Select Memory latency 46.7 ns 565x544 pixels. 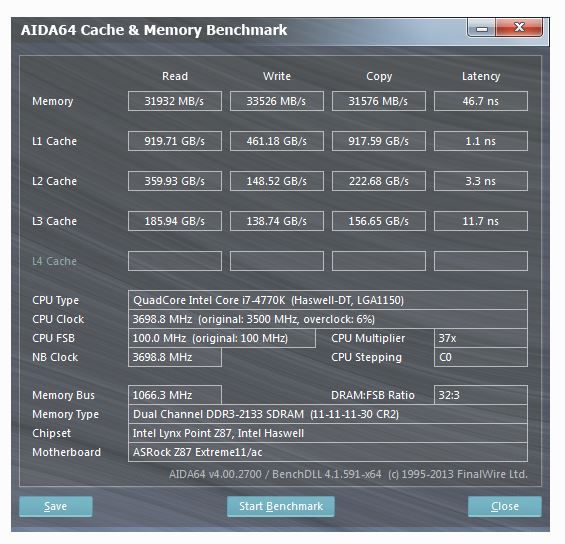click(481, 101)
